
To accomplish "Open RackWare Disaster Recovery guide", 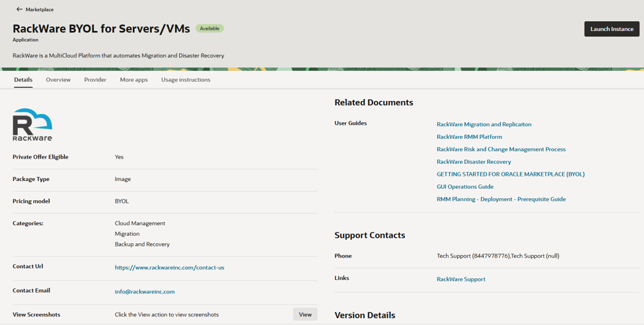I will click(x=474, y=162).
